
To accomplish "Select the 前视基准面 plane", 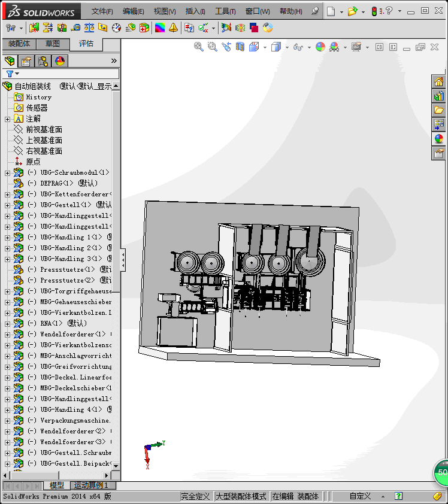I will click(x=44, y=129).
